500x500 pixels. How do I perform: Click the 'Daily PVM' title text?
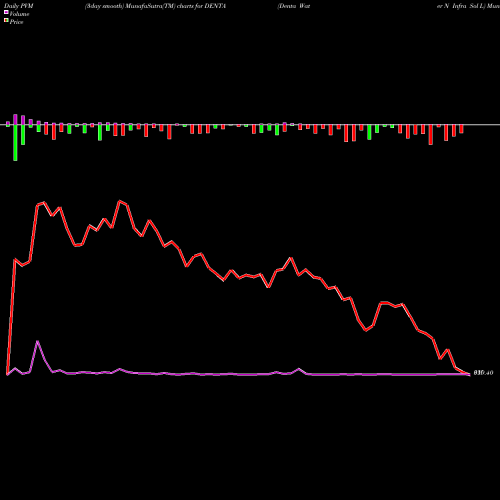[x=19, y=6]
